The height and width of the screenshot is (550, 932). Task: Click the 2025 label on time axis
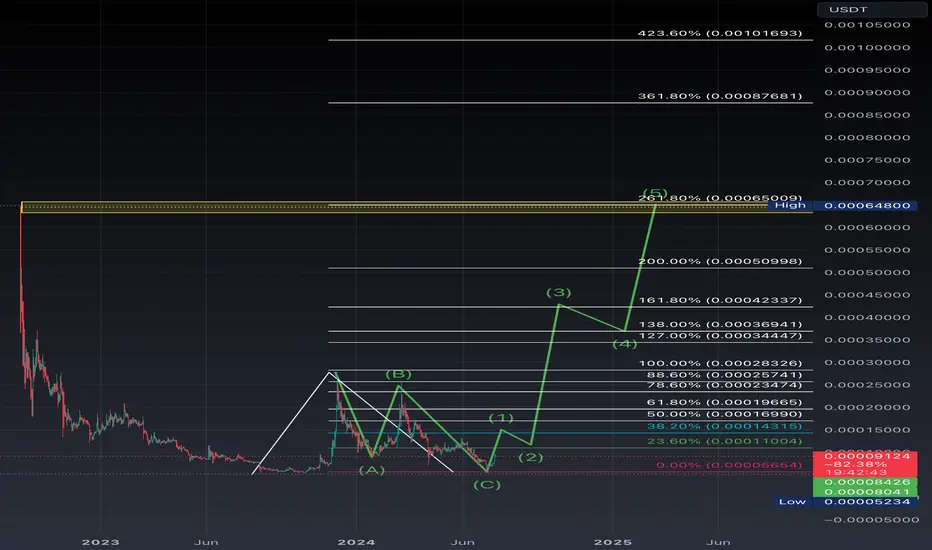pyautogui.click(x=613, y=542)
